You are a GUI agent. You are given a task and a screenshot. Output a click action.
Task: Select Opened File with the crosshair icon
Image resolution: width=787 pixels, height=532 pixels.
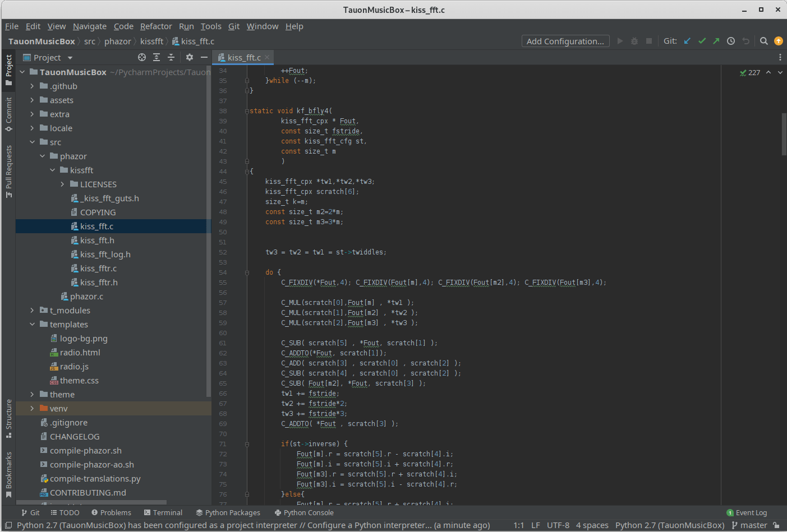(x=142, y=57)
